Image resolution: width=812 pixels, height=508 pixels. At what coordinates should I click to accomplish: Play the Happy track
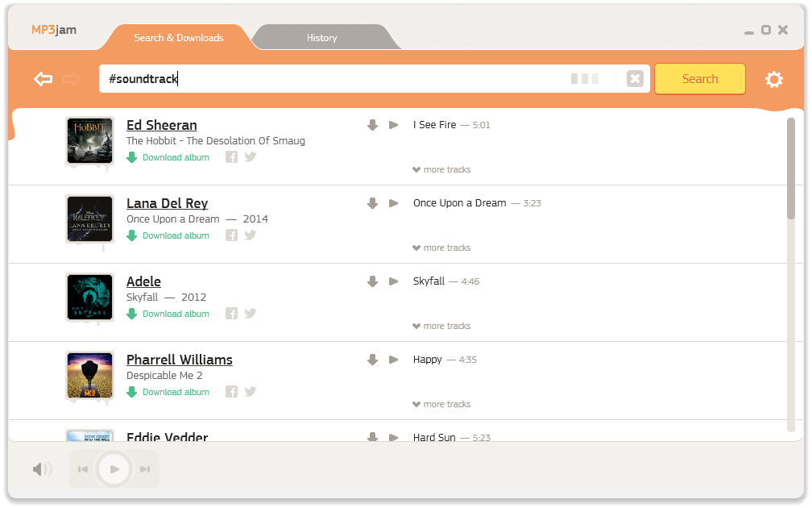[394, 360]
